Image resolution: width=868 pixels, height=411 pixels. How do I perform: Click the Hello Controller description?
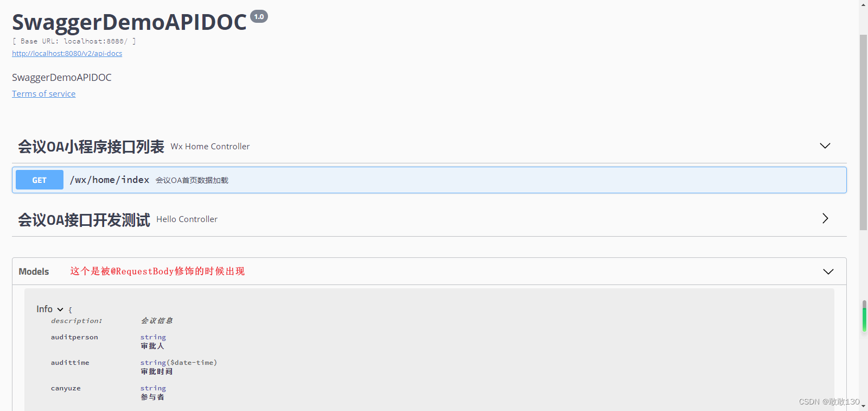click(187, 219)
